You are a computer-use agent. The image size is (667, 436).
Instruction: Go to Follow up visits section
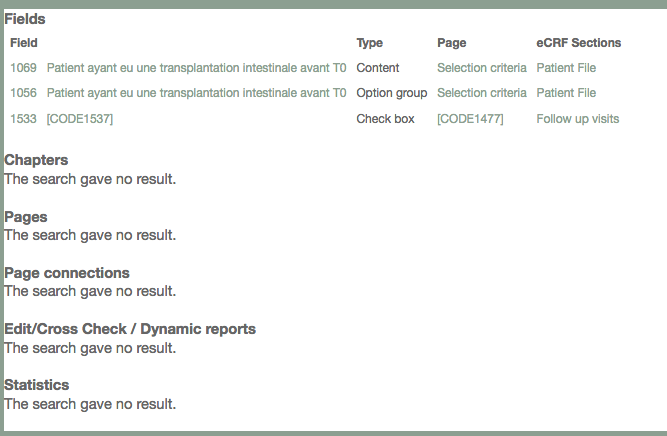pyautogui.click(x=577, y=119)
